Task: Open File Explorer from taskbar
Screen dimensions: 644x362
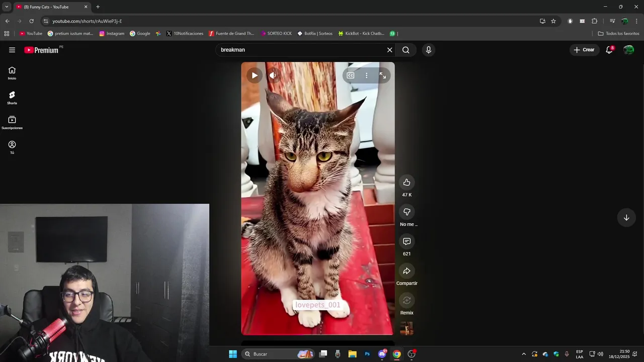Action: pos(352,354)
